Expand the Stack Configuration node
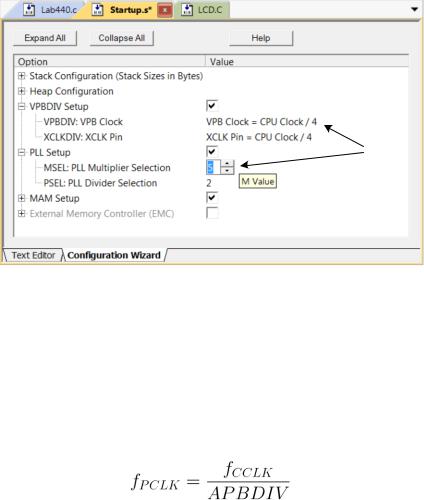Image resolution: width=424 pixels, height=500 pixels. click(x=22, y=76)
